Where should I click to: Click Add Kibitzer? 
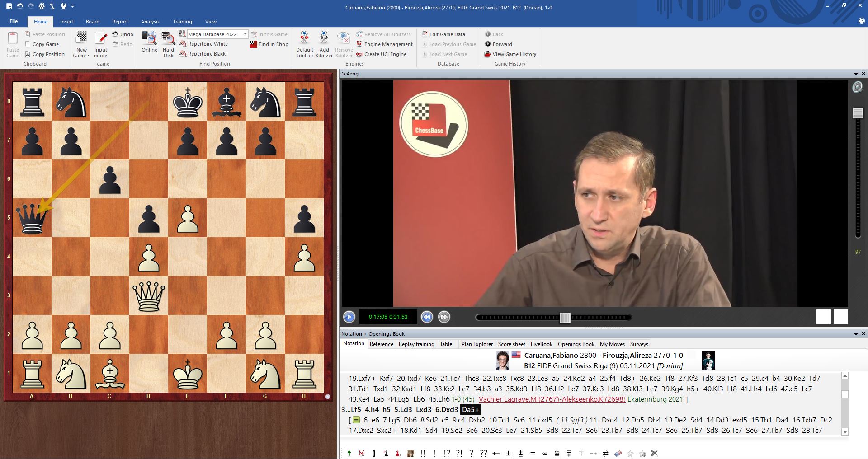click(x=324, y=45)
